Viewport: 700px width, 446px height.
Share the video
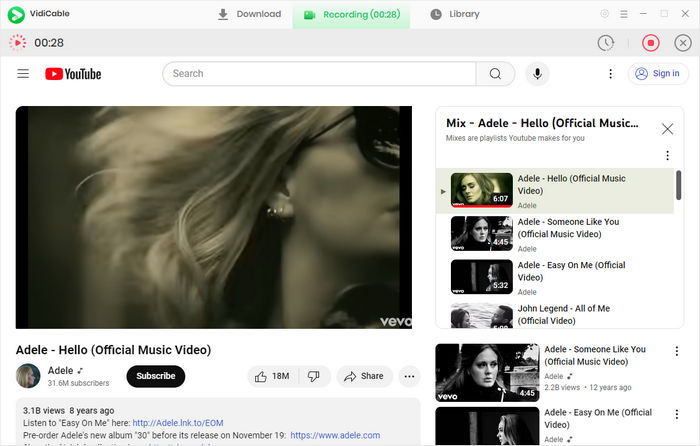[364, 376]
